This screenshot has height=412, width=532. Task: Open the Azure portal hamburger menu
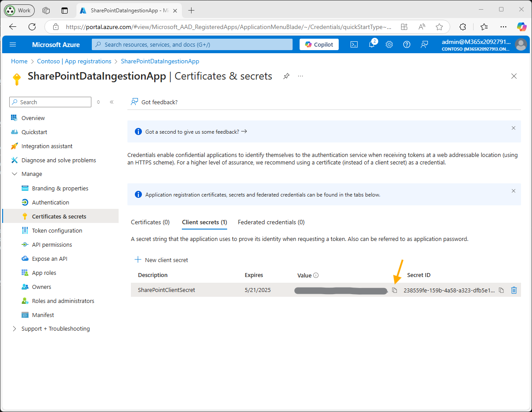point(13,44)
